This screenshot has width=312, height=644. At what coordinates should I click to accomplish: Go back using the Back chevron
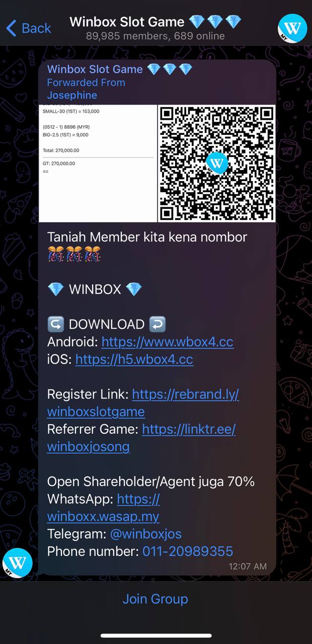point(29,28)
